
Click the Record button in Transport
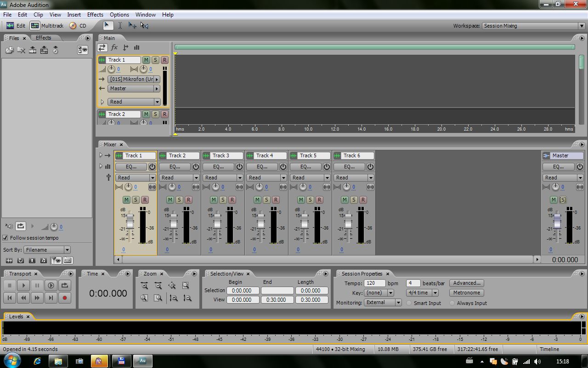point(65,298)
